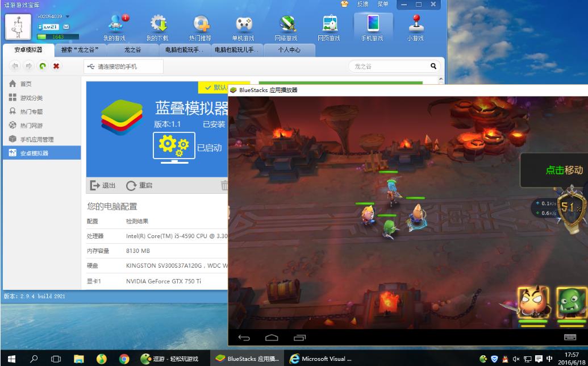Viewport: 588px width, 366px height.
Task: Click 退出 to exit the emulator
Action: click(103, 185)
